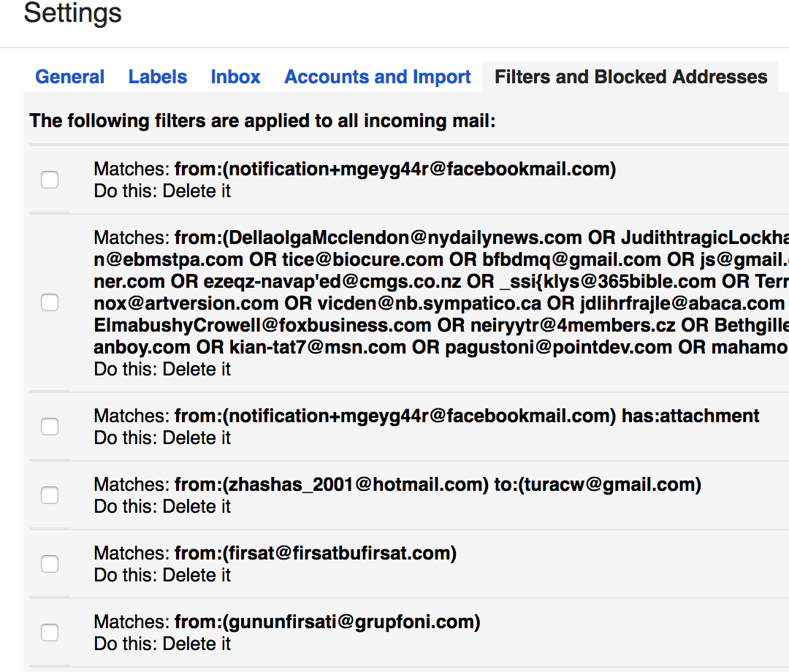Image resolution: width=789 pixels, height=672 pixels.
Task: Tick the checkbox for the DellaolgaMcclendon multi-address filter
Action: click(50, 302)
